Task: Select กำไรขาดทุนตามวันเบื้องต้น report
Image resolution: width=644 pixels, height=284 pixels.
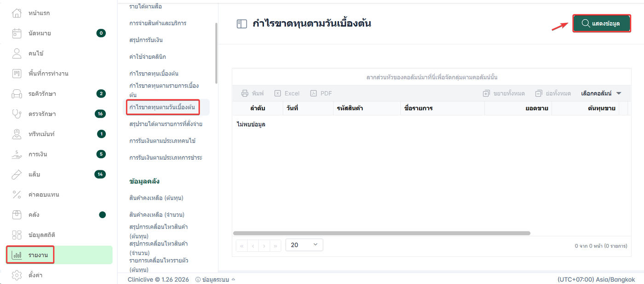Action: click(x=162, y=107)
